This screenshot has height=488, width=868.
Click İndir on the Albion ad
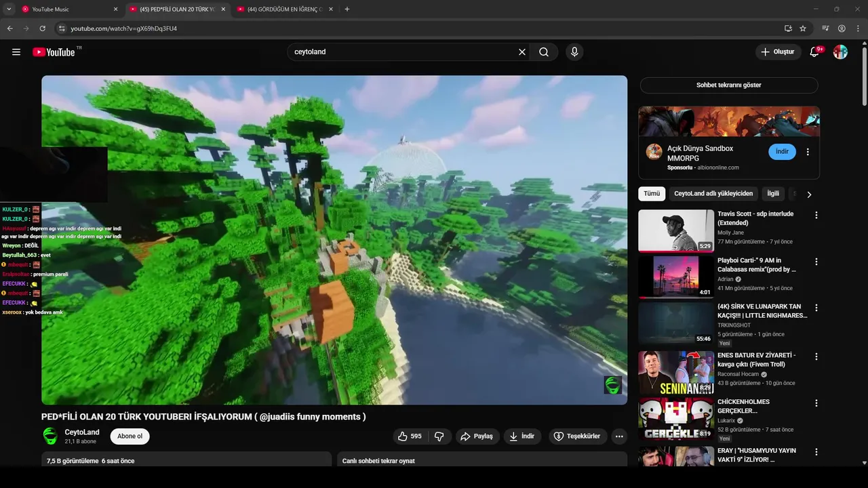click(782, 152)
